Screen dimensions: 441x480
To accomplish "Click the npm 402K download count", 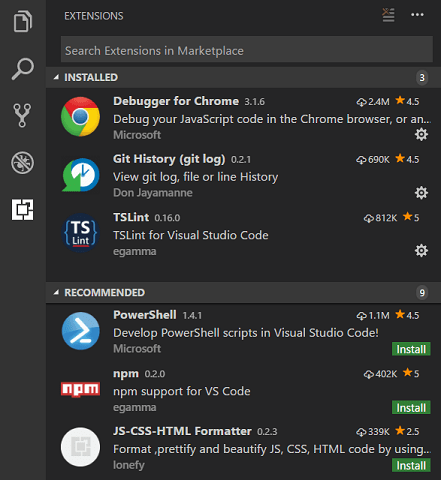I will point(380,374).
